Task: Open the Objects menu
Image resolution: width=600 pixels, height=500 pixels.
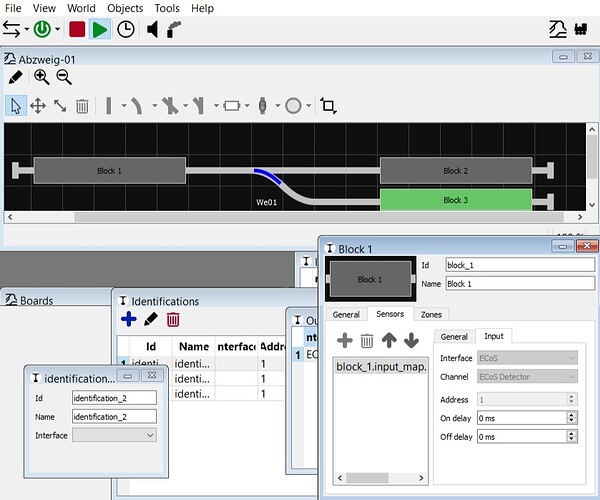Action: (x=125, y=8)
